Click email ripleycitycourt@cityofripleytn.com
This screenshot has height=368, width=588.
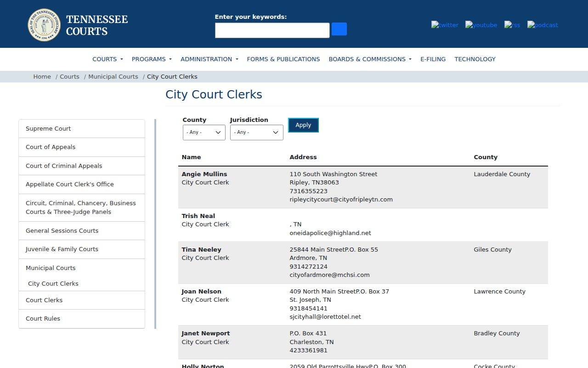click(x=341, y=200)
